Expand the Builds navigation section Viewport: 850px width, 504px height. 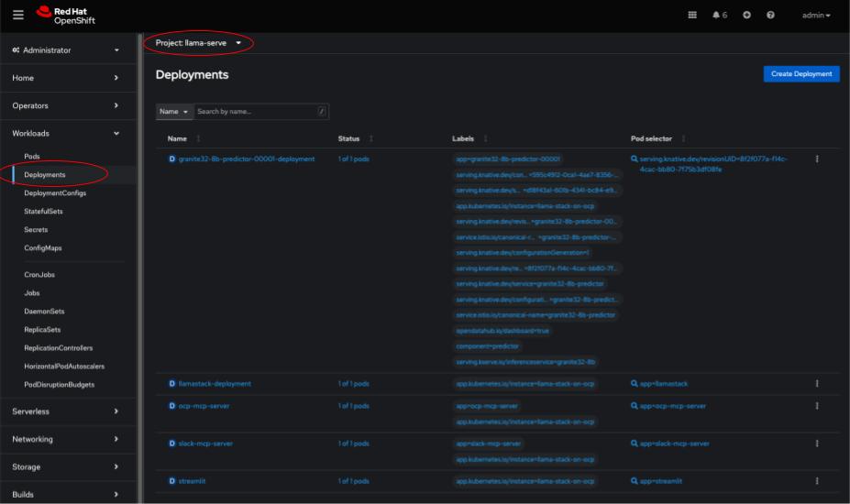66,494
